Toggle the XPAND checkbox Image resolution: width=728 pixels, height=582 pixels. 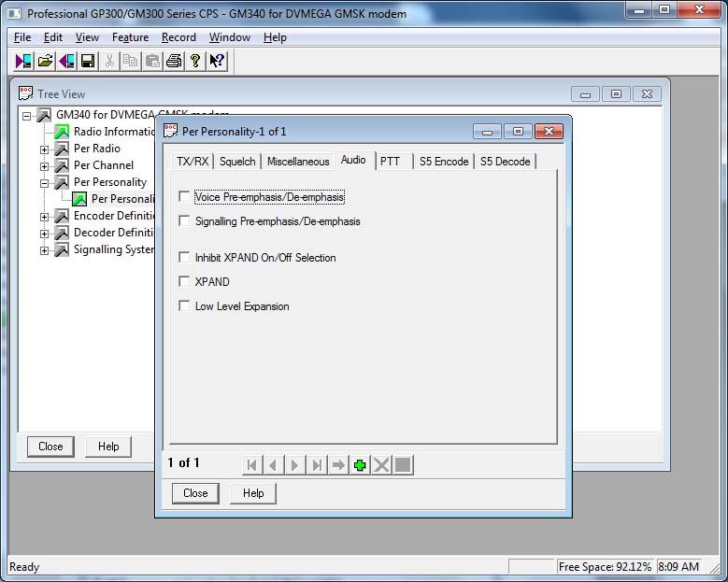tap(184, 281)
